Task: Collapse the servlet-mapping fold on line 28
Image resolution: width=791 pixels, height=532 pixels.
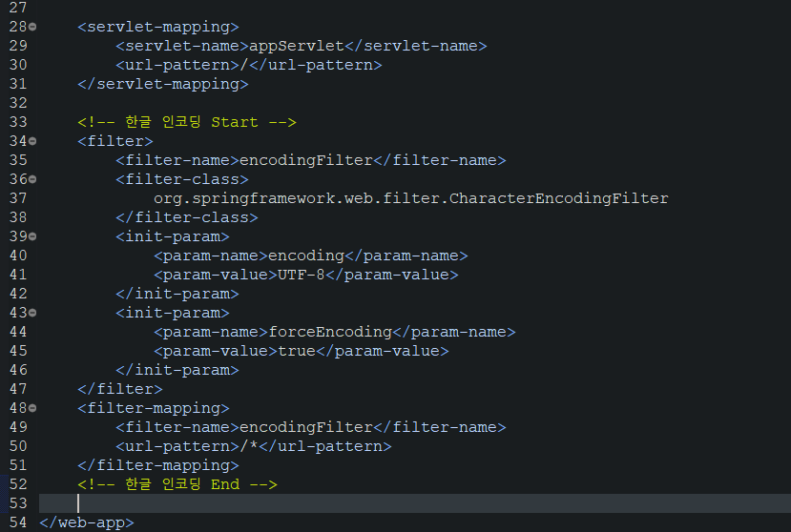Action: click(x=32, y=27)
